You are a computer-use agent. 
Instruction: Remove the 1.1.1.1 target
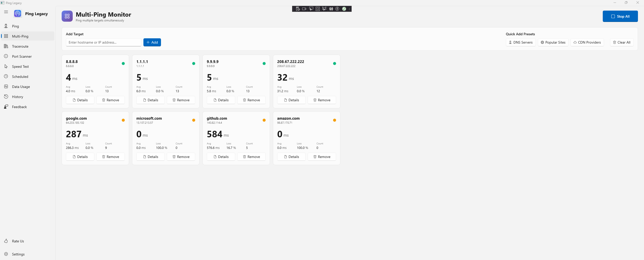[x=181, y=100]
